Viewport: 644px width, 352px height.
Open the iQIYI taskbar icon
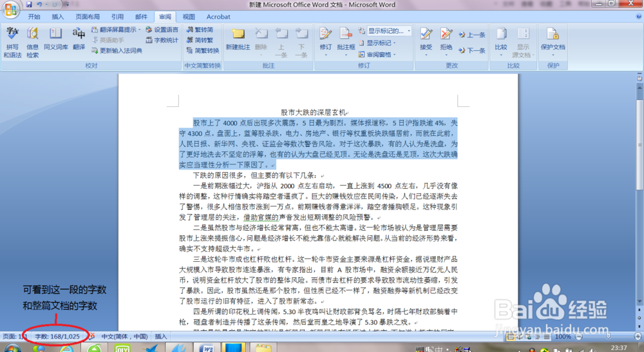(122, 349)
